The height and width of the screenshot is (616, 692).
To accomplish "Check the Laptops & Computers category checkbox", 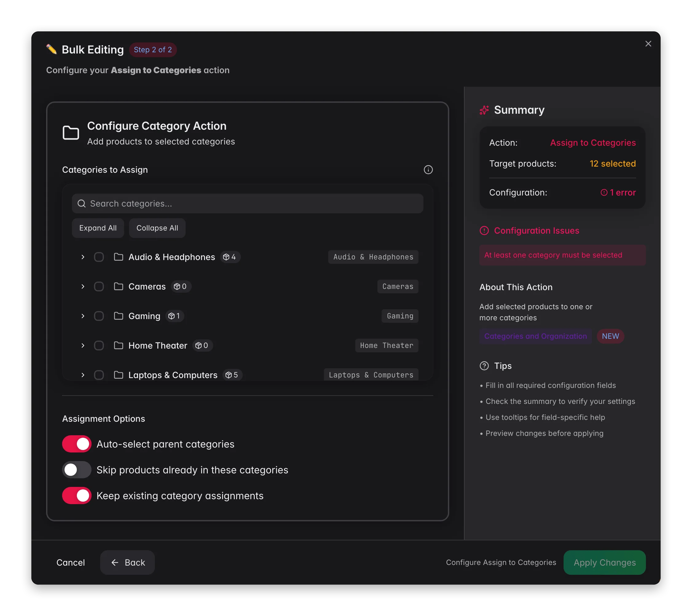I will pyautogui.click(x=99, y=375).
